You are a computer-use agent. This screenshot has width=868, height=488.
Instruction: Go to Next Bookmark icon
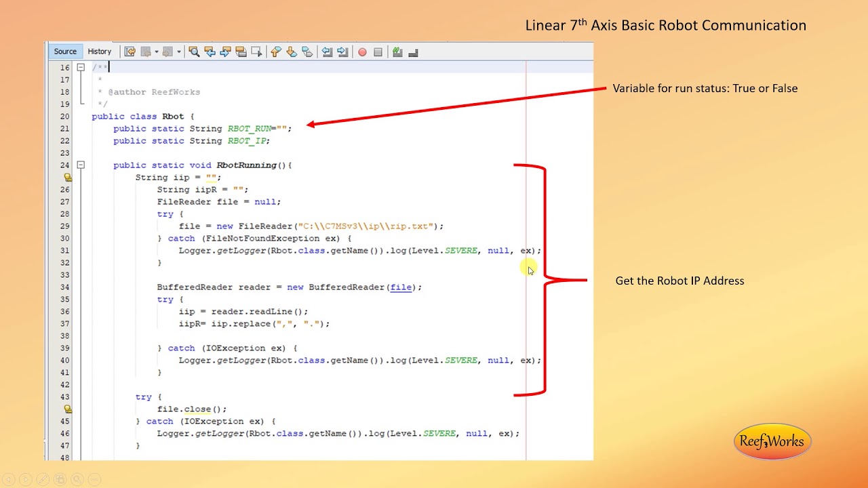tap(291, 52)
